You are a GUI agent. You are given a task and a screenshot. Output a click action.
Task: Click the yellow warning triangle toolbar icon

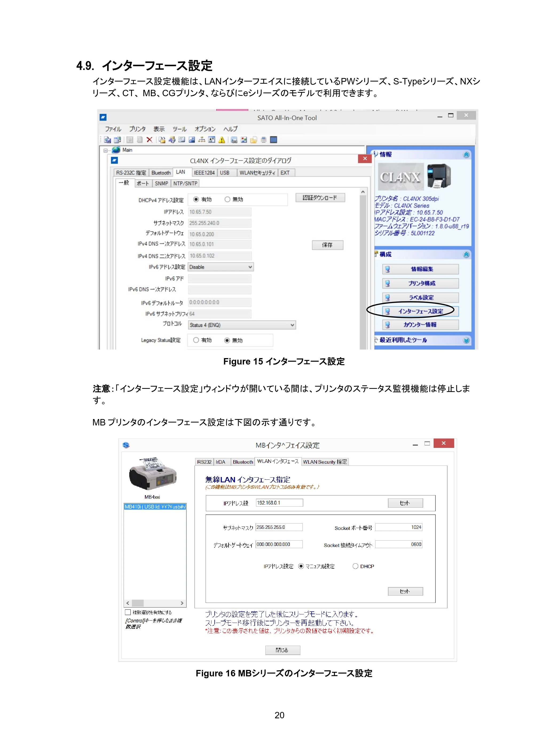(x=222, y=140)
